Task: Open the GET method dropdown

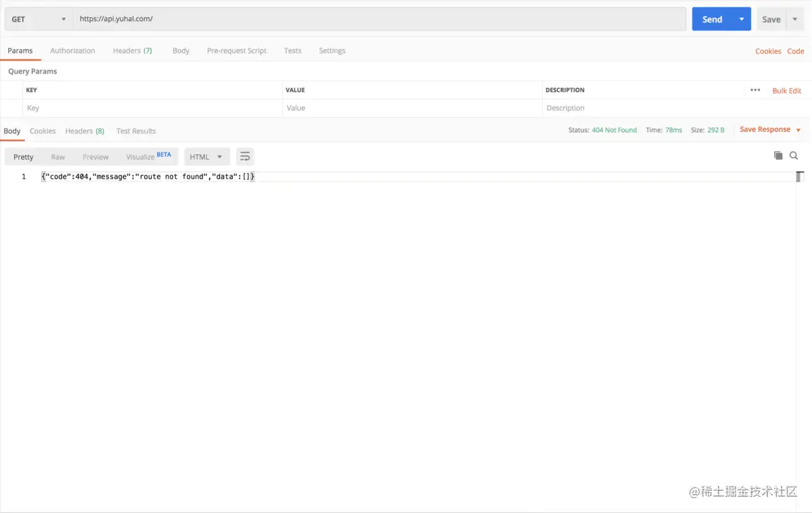Action: (39, 19)
